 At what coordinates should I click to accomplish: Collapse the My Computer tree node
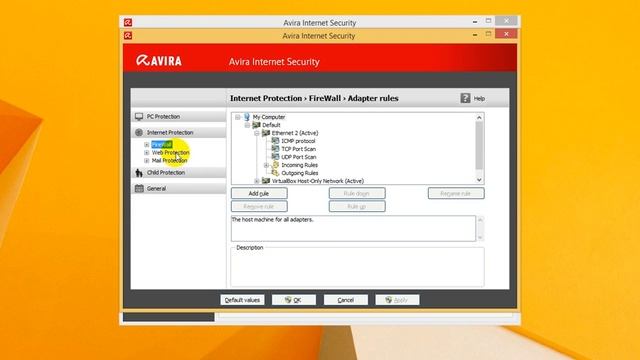(x=238, y=117)
